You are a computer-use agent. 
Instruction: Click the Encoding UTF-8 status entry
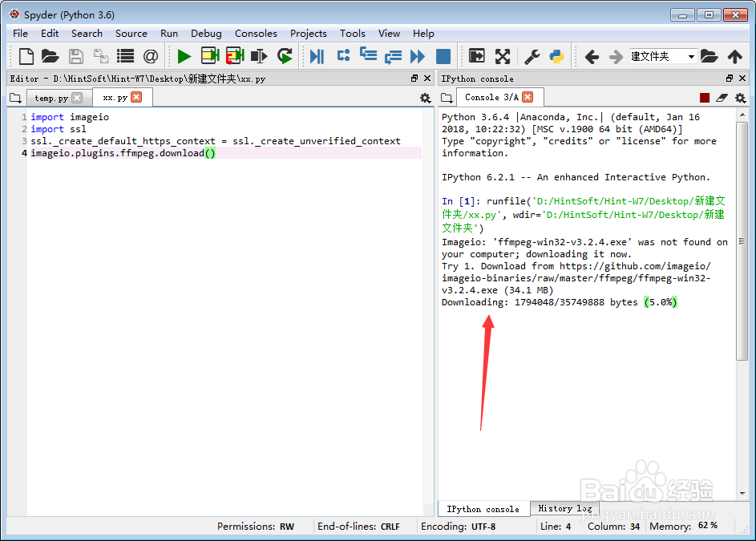pyautogui.click(x=458, y=526)
